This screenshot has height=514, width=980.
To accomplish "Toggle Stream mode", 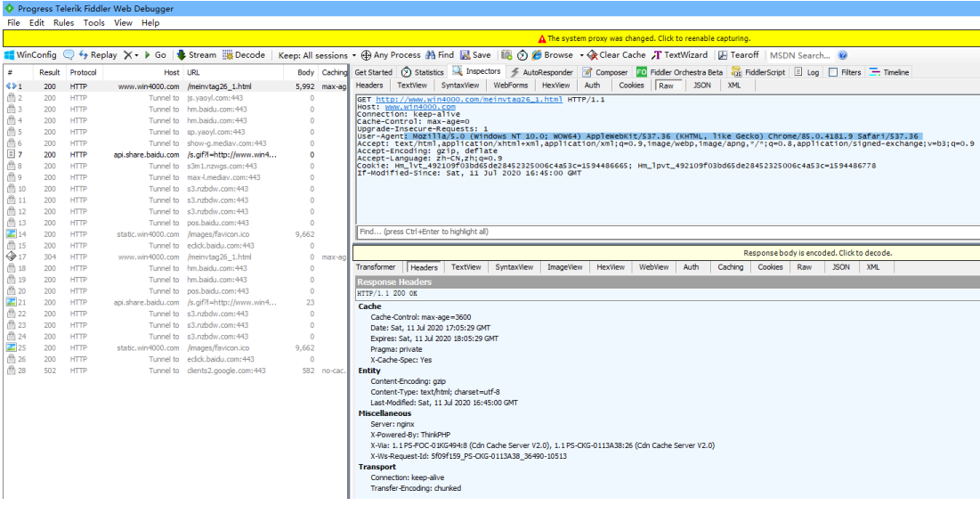I will pos(196,55).
